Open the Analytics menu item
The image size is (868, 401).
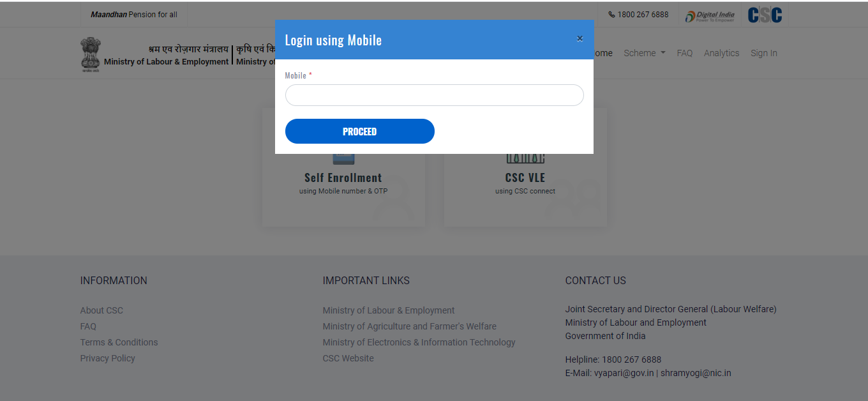721,53
